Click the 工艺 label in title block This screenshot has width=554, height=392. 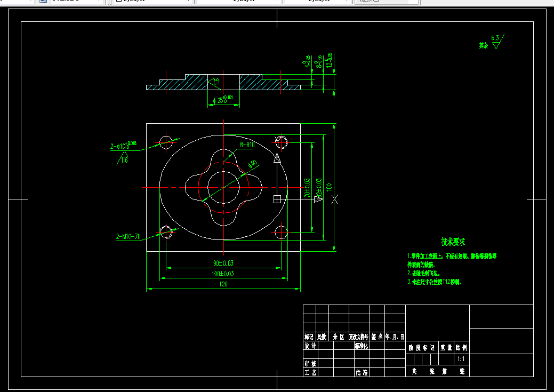310,372
